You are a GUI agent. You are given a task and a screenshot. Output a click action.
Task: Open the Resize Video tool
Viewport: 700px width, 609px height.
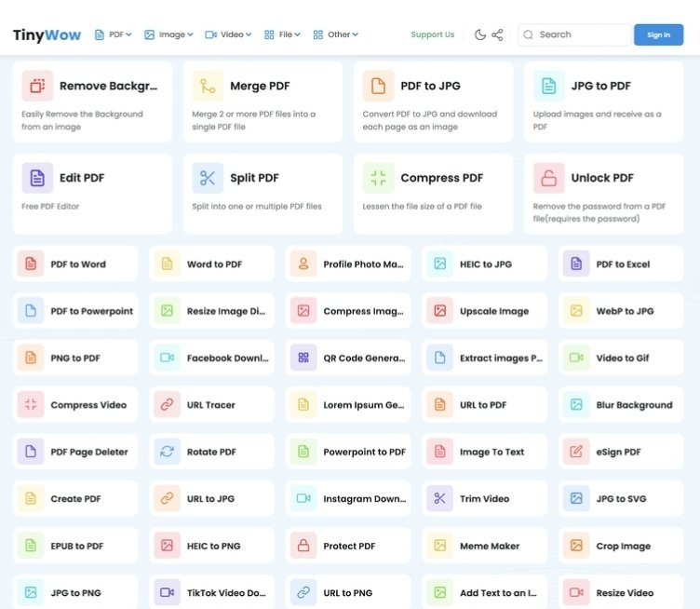point(621,592)
